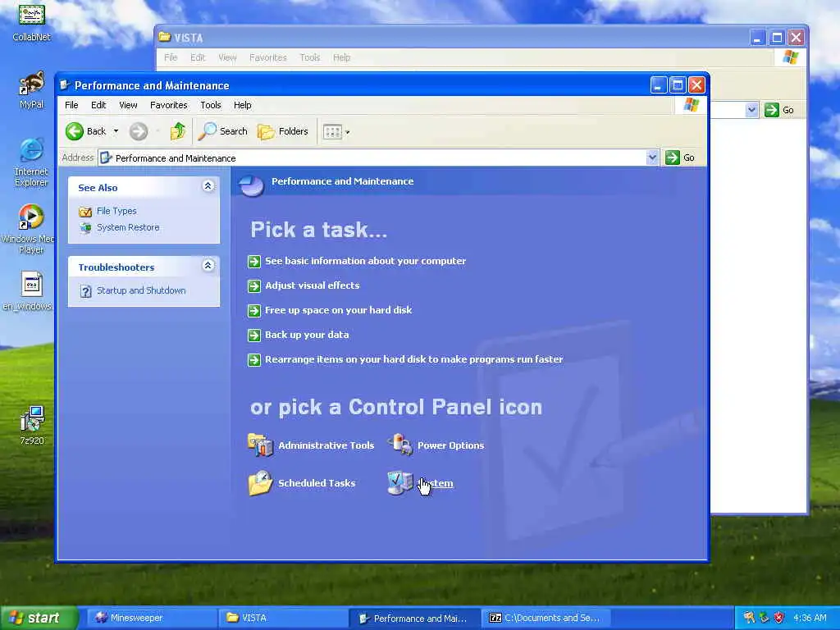
Task: Open the Favorites menu in VISTA window
Action: 268,57
